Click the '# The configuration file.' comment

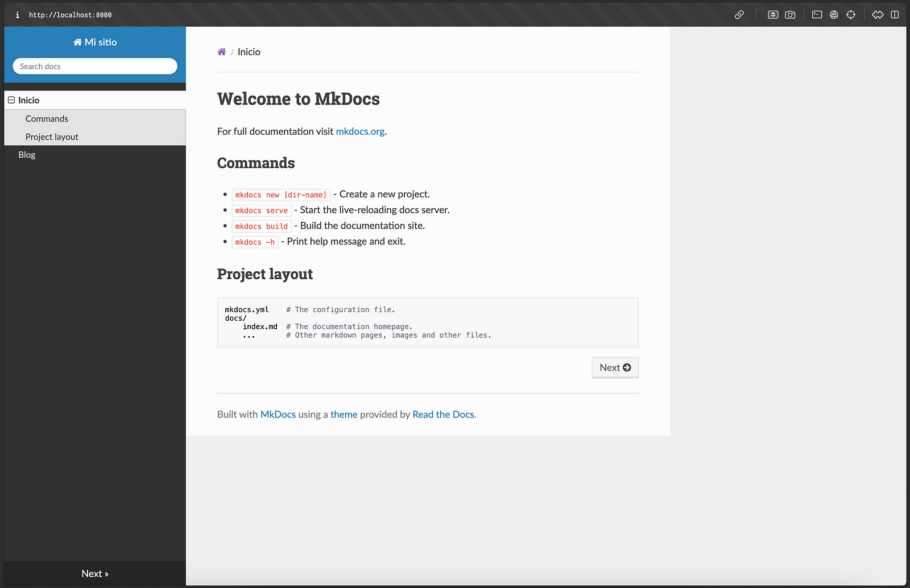click(341, 310)
